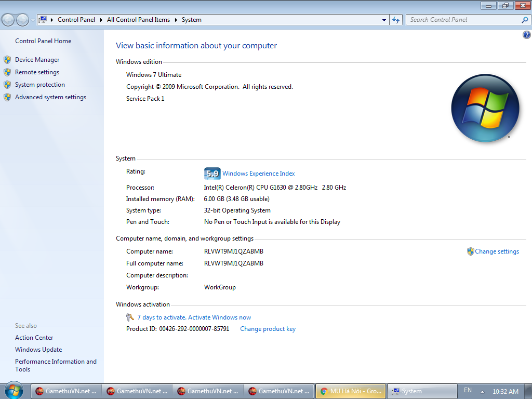Viewport: 532px width, 399px height.
Task: Open Control Panel Home
Action: click(x=43, y=41)
